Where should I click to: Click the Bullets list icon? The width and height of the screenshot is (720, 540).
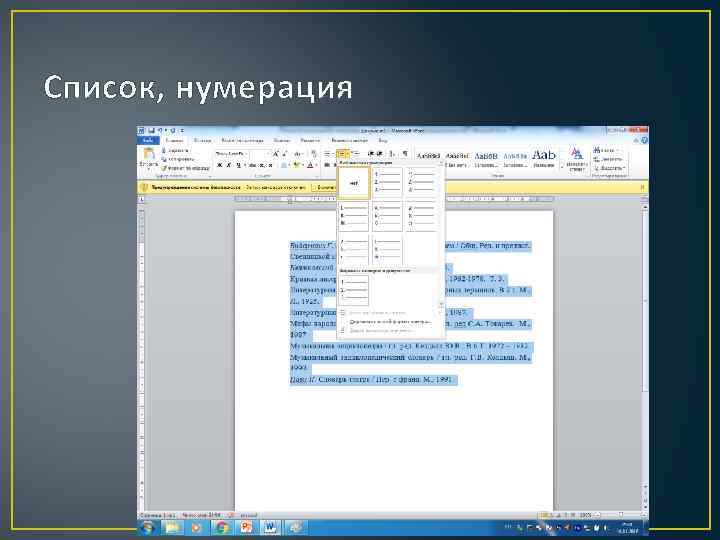327,154
